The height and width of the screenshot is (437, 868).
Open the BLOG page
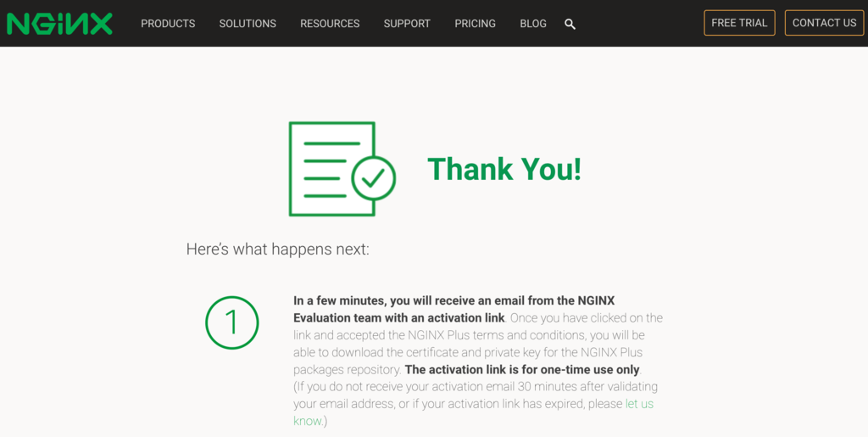tap(533, 23)
